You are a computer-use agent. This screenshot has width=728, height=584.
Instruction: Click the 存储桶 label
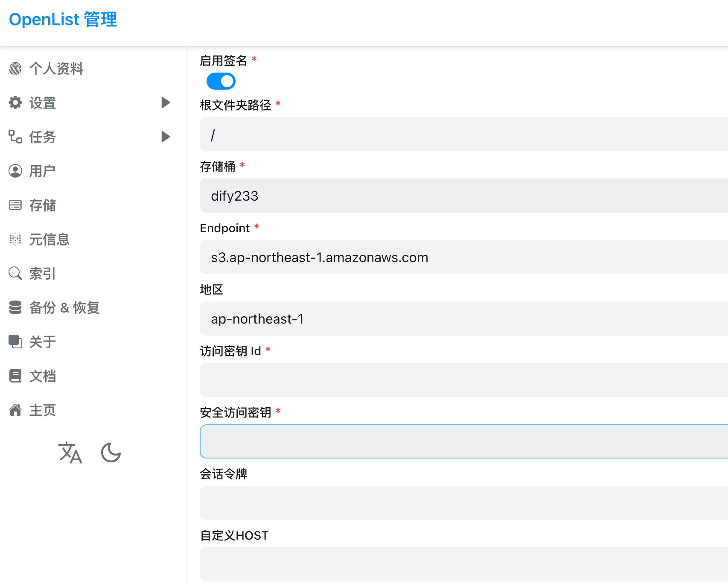(x=218, y=166)
